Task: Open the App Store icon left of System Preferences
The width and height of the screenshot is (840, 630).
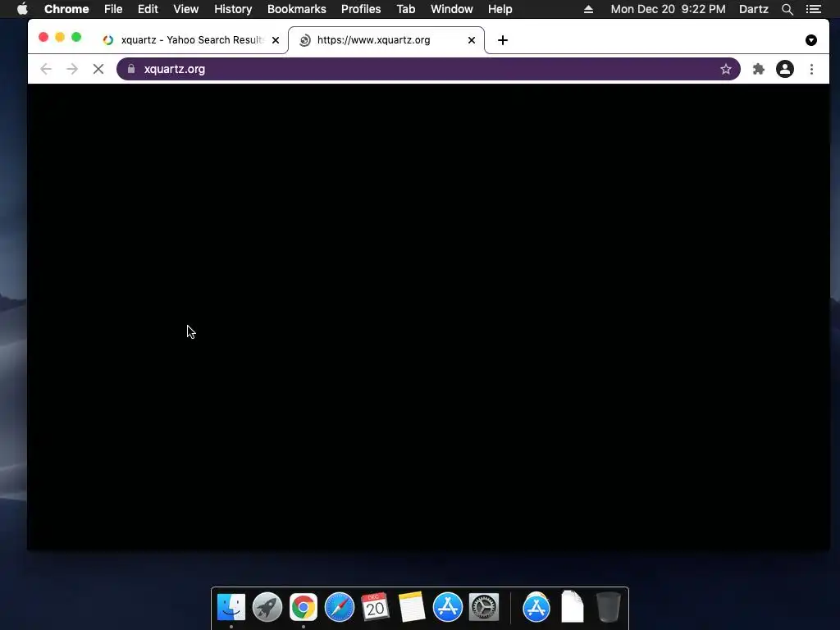Action: (447, 607)
